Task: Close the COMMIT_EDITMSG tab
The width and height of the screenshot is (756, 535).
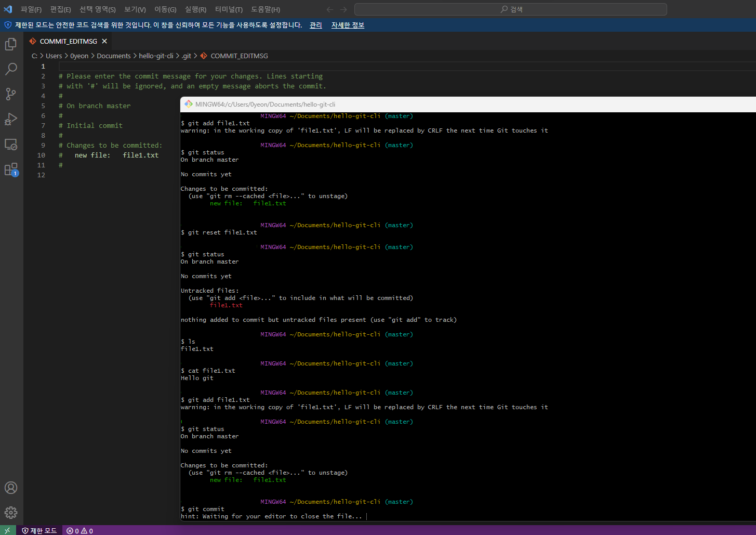Action: coord(104,41)
